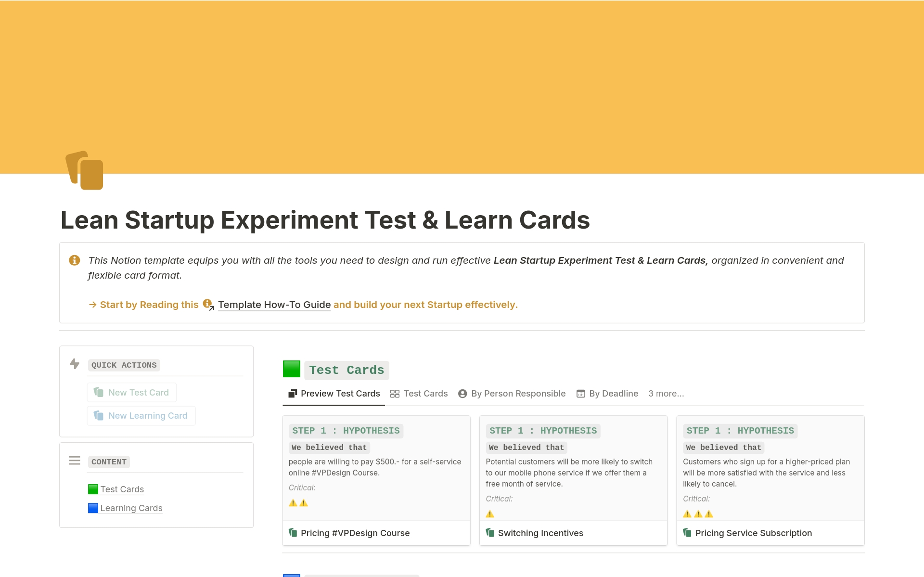The width and height of the screenshot is (924, 577).
Task: Expand the 3 more views option
Action: (666, 393)
